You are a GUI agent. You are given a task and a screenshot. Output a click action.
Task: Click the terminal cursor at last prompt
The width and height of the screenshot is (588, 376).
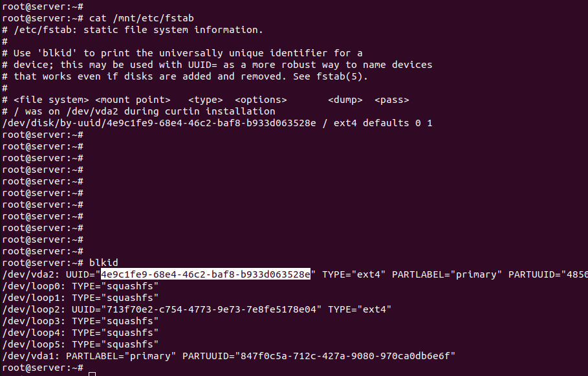(93, 374)
